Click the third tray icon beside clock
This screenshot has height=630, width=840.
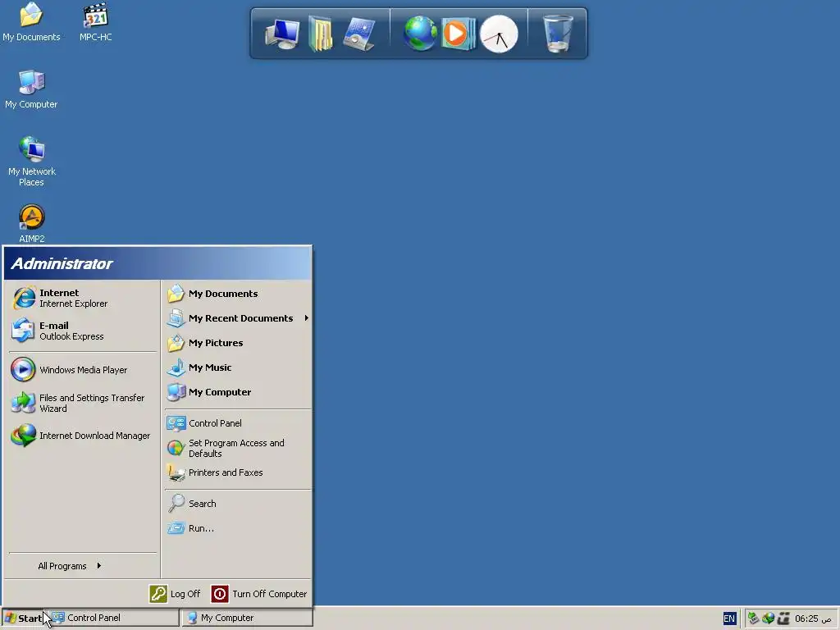pyautogui.click(x=783, y=619)
